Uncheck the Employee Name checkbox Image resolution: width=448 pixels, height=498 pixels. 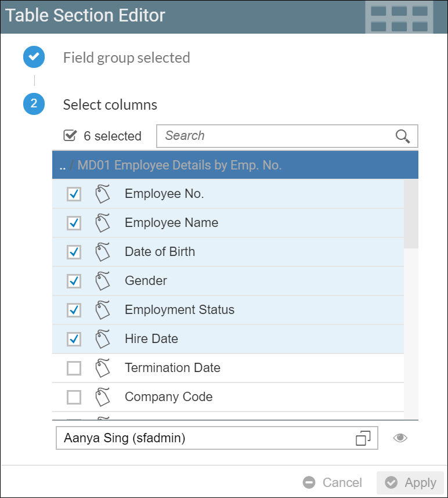(74, 223)
